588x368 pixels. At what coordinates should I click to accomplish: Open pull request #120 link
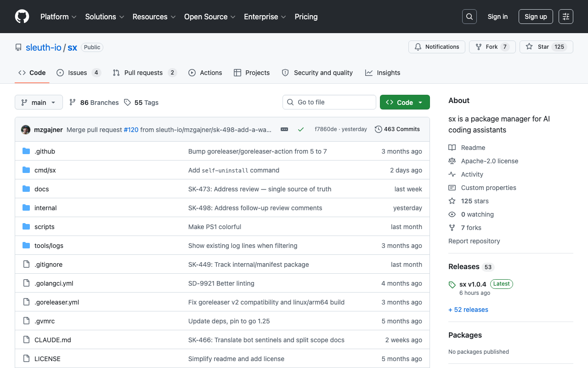pos(131,130)
